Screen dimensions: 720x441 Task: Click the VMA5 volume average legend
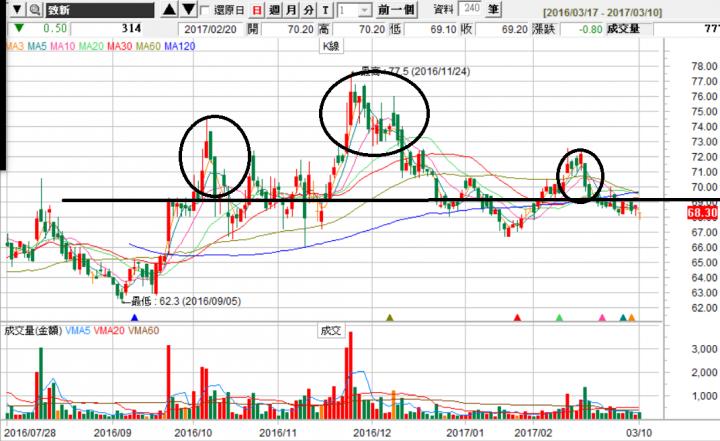pyautogui.click(x=78, y=331)
